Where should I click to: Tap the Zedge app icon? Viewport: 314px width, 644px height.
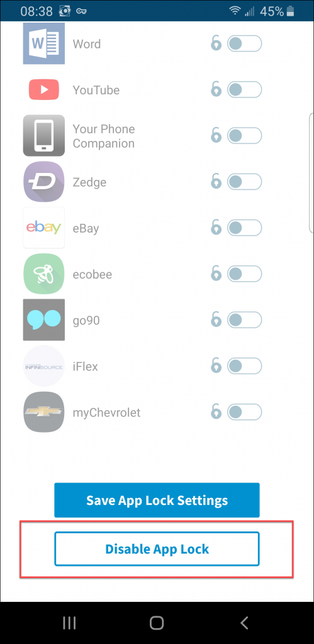coord(43,182)
